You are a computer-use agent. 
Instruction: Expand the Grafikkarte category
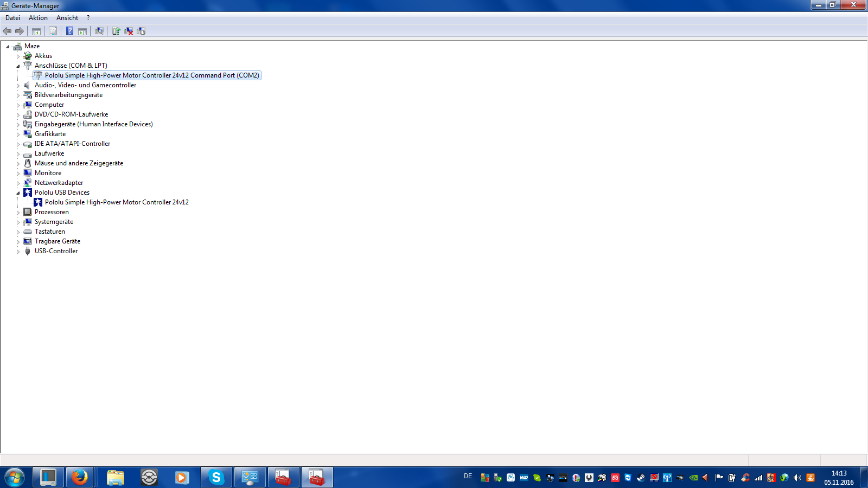tap(18, 134)
